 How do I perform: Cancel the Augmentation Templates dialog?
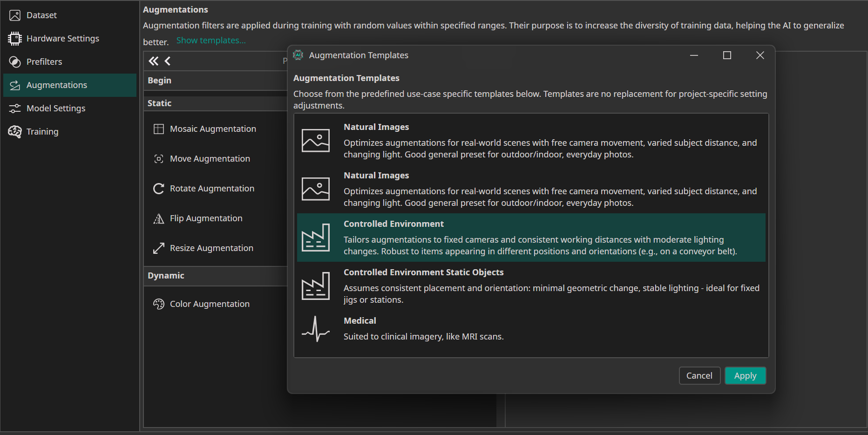coord(699,375)
